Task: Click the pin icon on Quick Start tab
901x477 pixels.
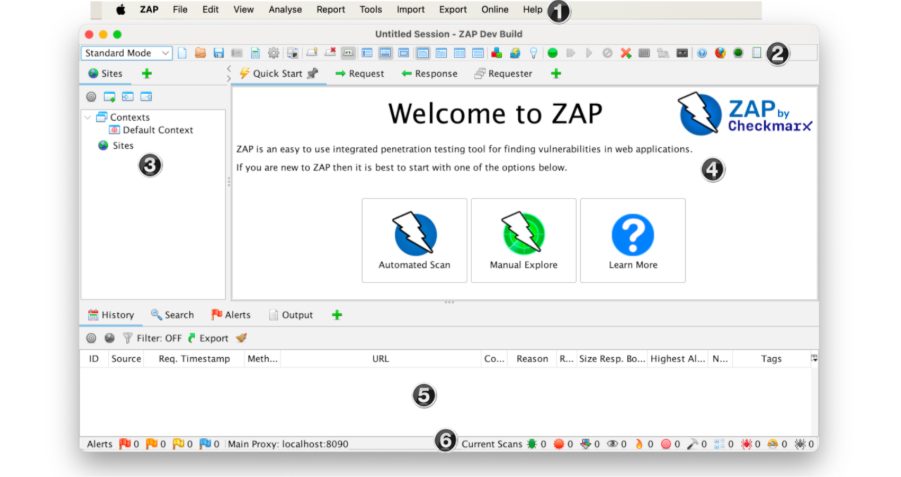Action: pyautogui.click(x=313, y=73)
